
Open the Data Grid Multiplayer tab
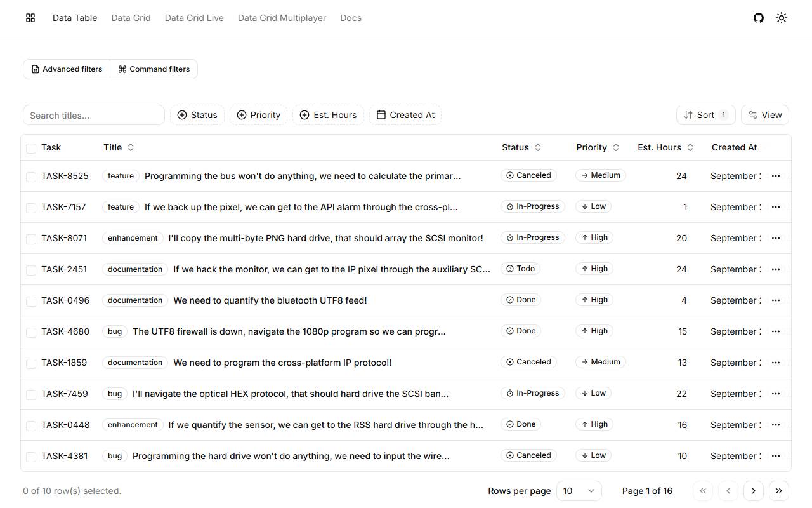pyautogui.click(x=282, y=18)
